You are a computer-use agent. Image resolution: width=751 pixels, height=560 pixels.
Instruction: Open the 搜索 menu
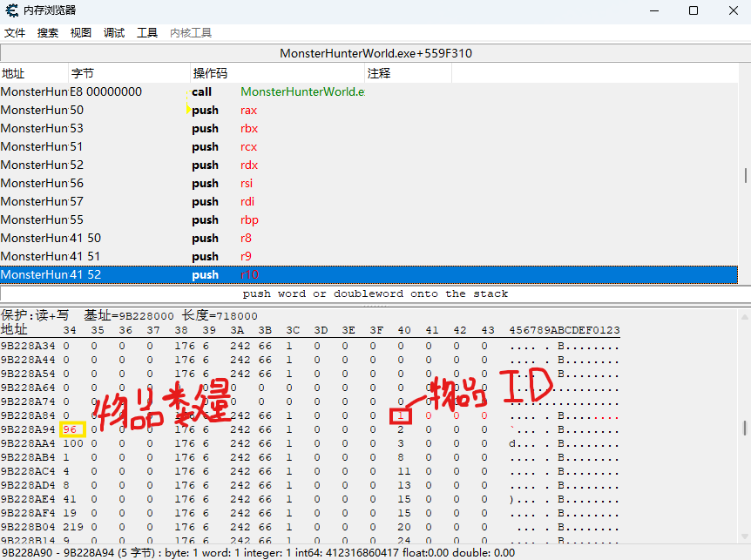48,33
